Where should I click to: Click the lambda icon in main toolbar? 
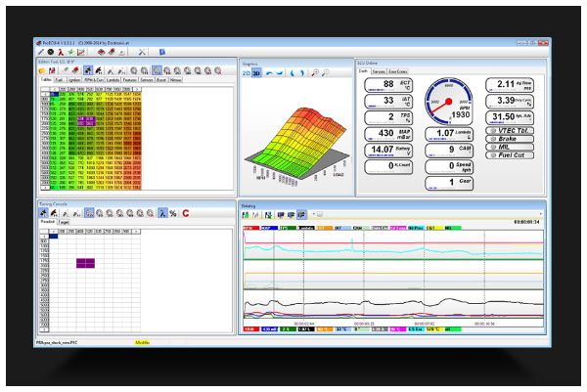pos(61,51)
